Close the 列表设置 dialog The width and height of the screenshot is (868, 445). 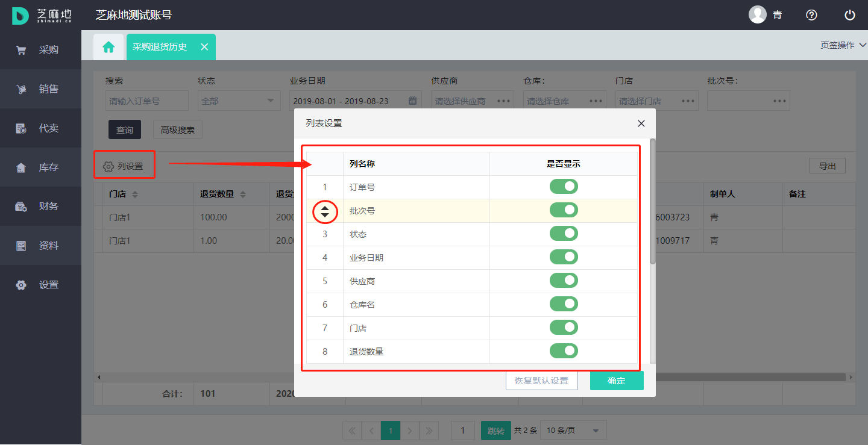click(x=641, y=123)
